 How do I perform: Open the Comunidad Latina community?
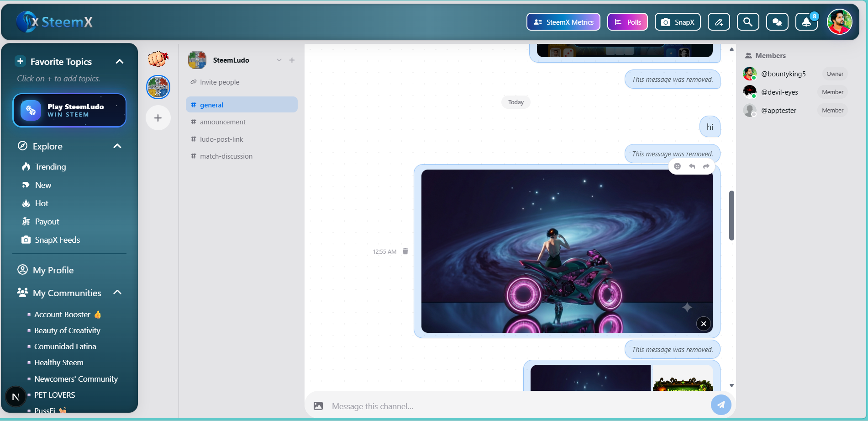pyautogui.click(x=65, y=346)
